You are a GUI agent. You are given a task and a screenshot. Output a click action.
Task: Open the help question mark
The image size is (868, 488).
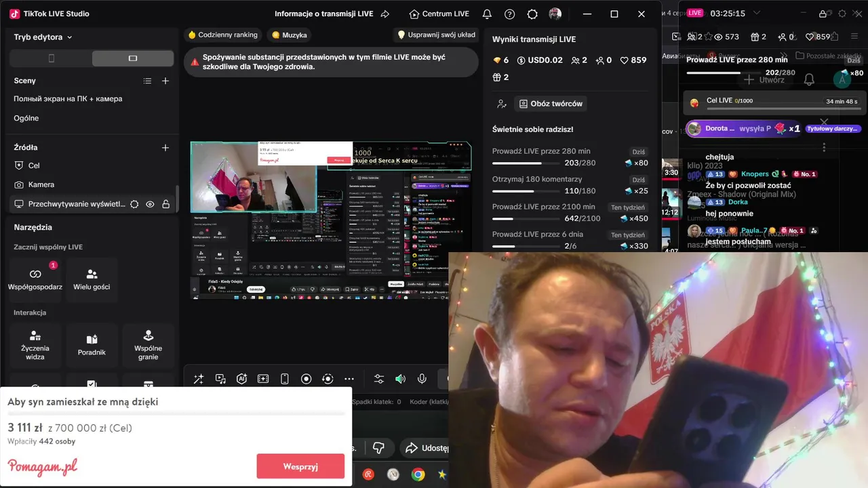(510, 14)
